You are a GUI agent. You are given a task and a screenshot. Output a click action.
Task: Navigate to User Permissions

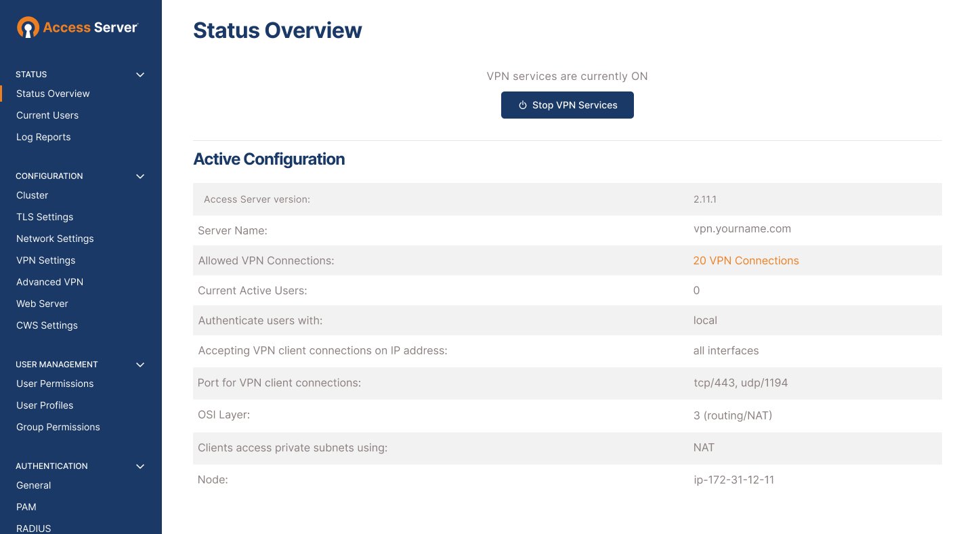click(x=55, y=384)
